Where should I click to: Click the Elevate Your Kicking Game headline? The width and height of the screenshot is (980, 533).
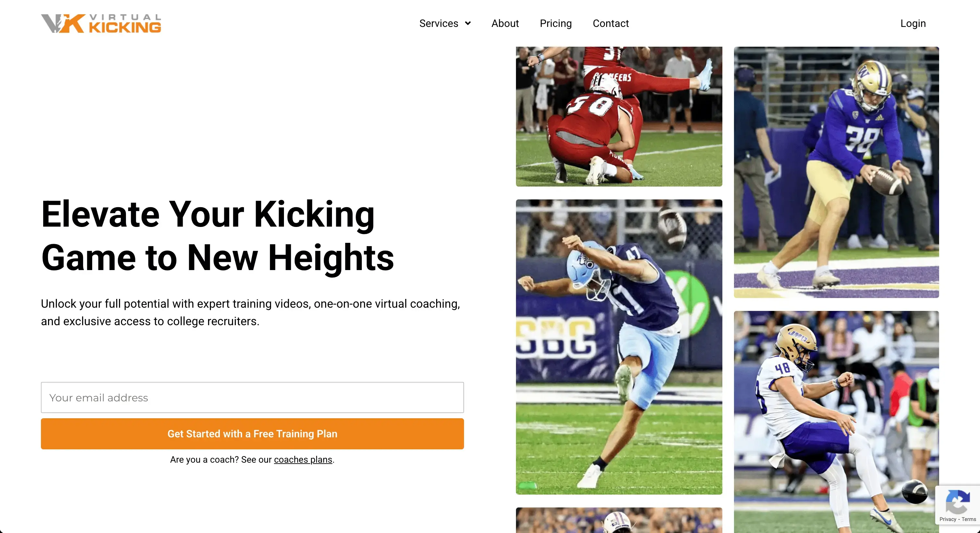click(x=218, y=236)
